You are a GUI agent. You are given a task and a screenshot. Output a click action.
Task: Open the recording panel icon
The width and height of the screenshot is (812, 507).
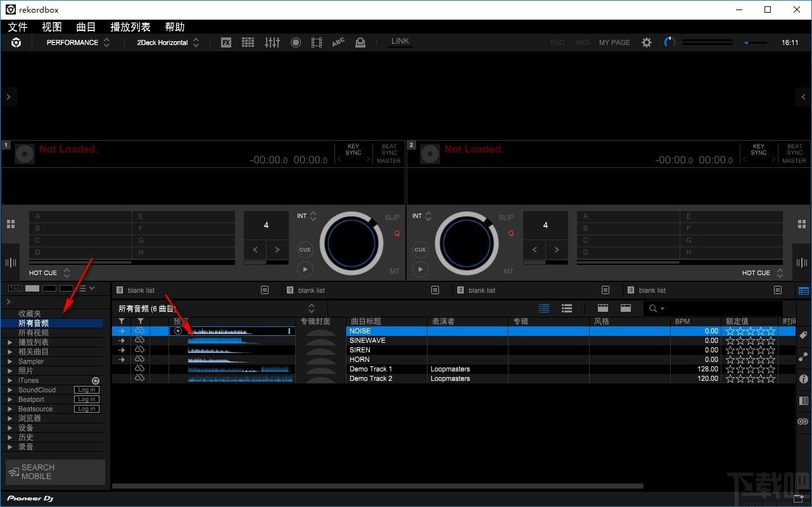point(296,42)
